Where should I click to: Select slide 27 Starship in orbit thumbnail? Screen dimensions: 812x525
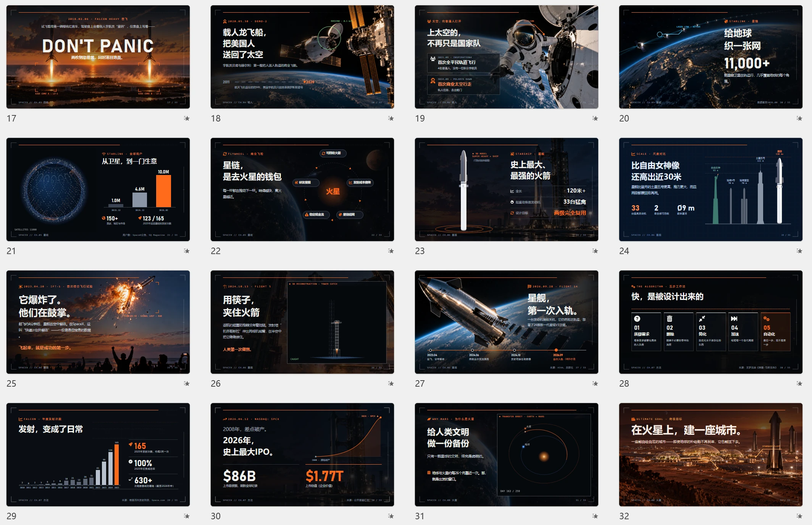pos(507,322)
